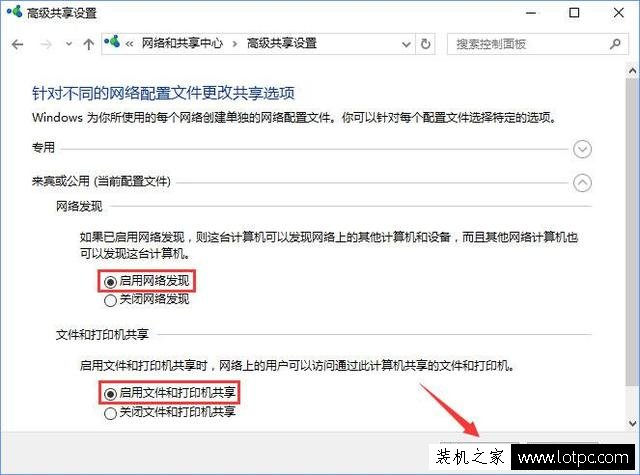
Task: Collapse the 来宾或公用 profile section
Action: [582, 183]
